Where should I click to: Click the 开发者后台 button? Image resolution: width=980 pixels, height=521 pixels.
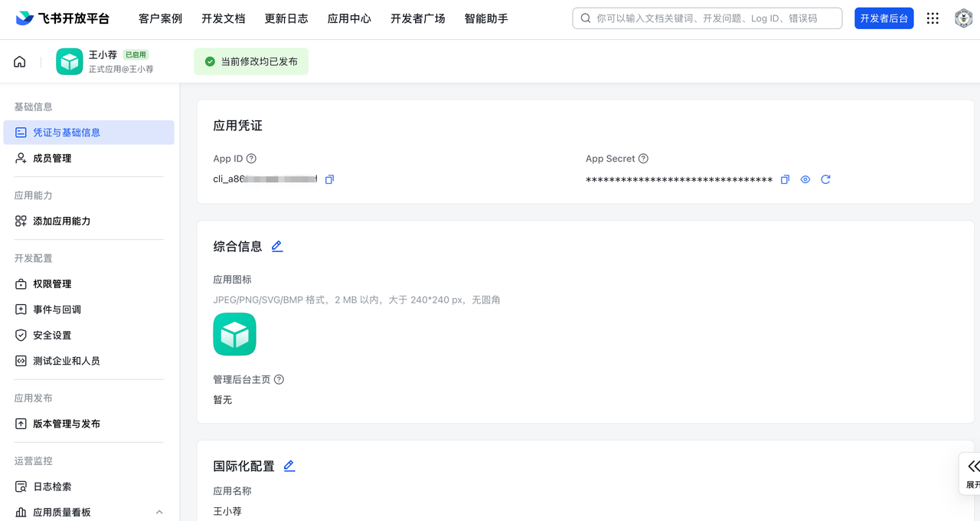[x=884, y=18]
